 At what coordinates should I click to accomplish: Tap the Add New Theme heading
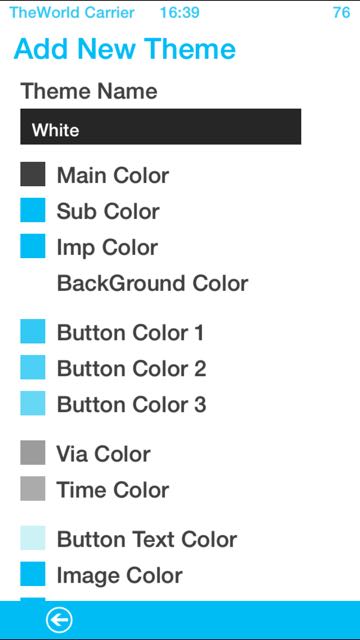click(x=125, y=49)
